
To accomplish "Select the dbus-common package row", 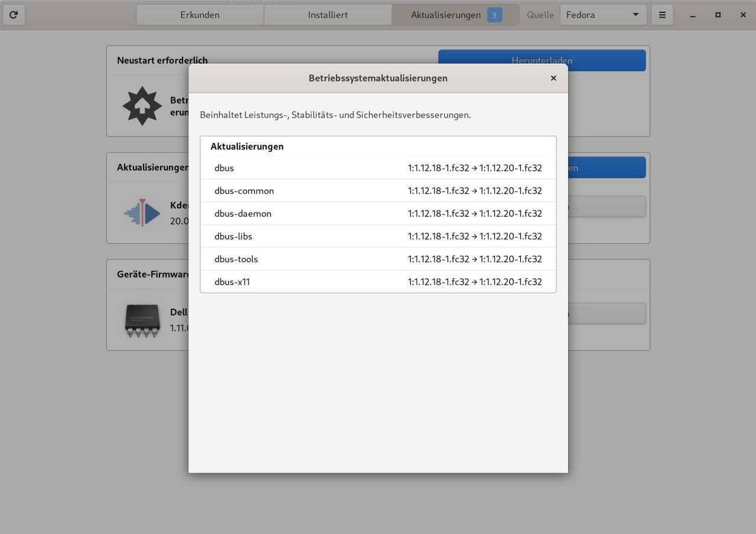I will 378,191.
